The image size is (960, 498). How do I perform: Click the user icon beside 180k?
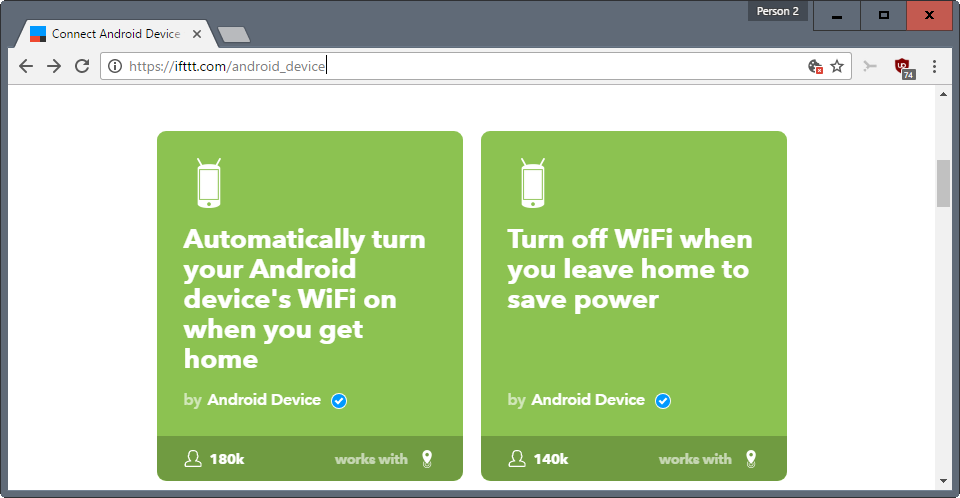tap(193, 459)
